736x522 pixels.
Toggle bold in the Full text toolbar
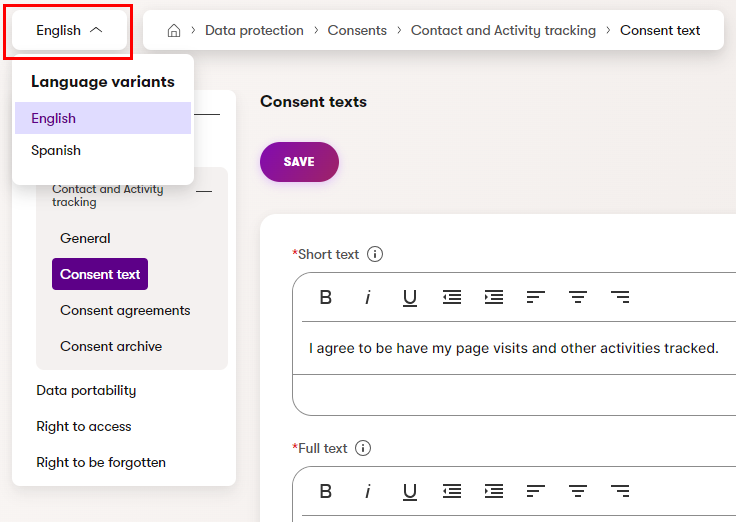coord(325,491)
